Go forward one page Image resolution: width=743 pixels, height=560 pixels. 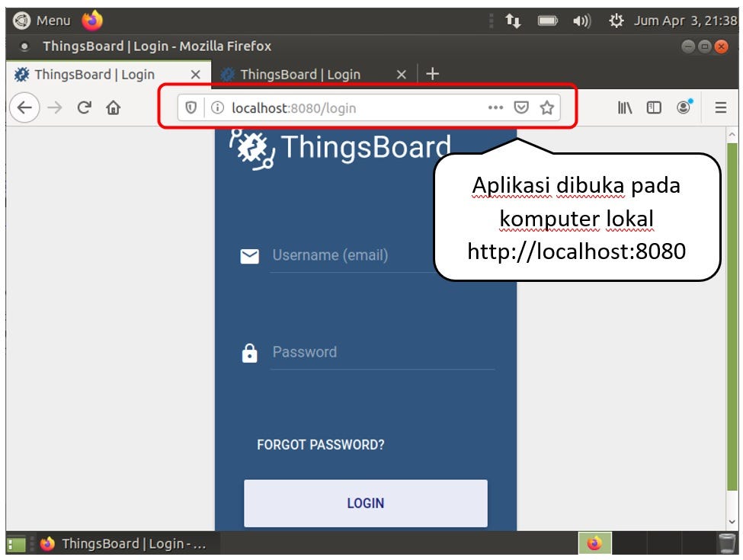(55, 107)
